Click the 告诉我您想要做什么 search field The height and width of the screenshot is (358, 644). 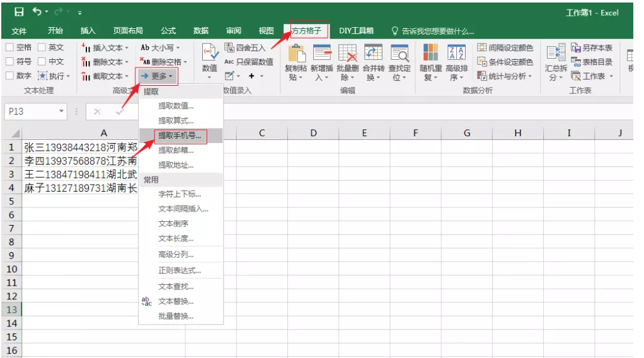pos(437,31)
